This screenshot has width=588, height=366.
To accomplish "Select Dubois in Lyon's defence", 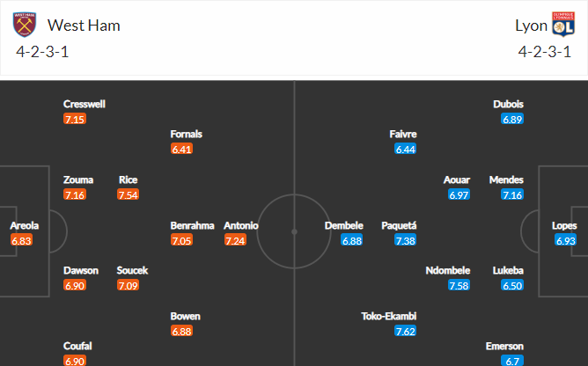I will click(x=511, y=104).
